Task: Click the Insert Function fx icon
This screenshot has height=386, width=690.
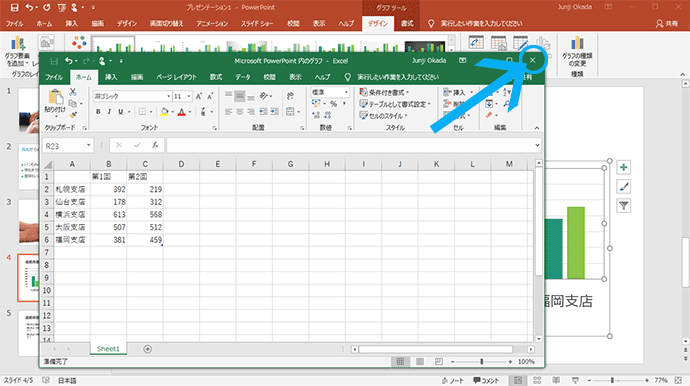Action: (155, 145)
